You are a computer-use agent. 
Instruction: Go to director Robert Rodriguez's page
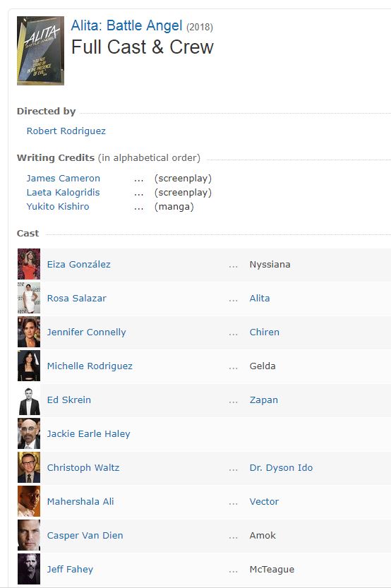[x=66, y=131]
